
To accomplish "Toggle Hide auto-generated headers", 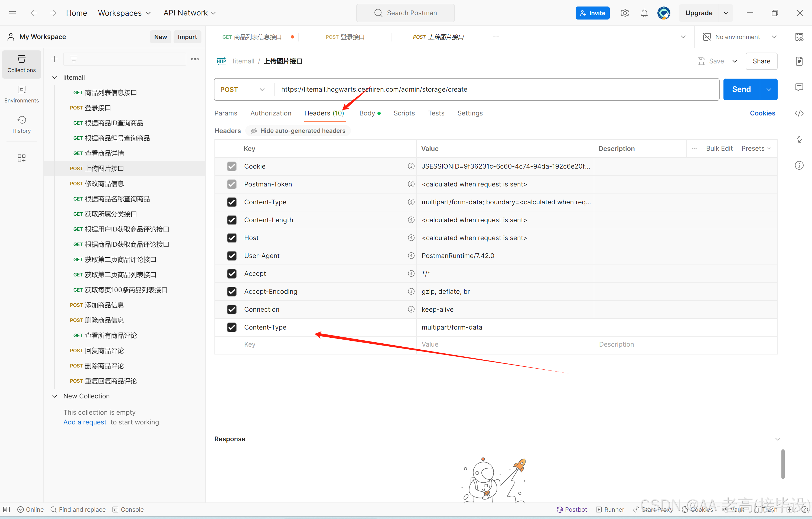I will [298, 131].
